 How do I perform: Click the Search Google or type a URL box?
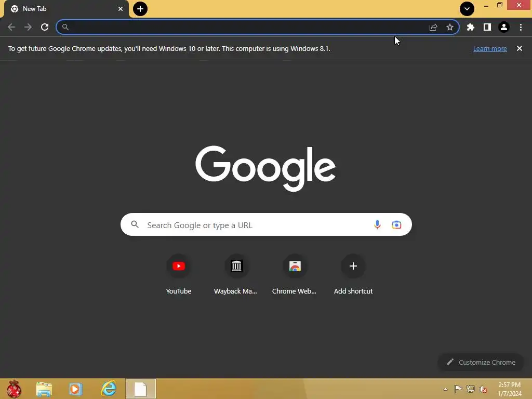[266, 224]
